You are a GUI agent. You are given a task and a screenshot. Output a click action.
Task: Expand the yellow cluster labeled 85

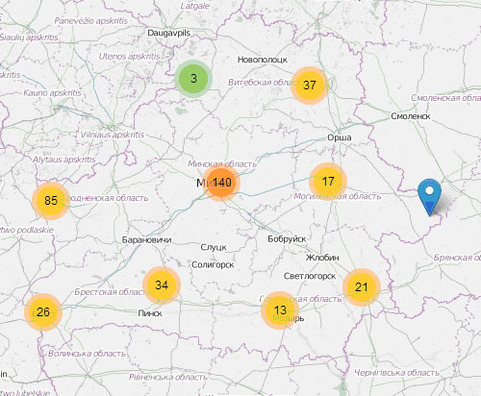[51, 200]
